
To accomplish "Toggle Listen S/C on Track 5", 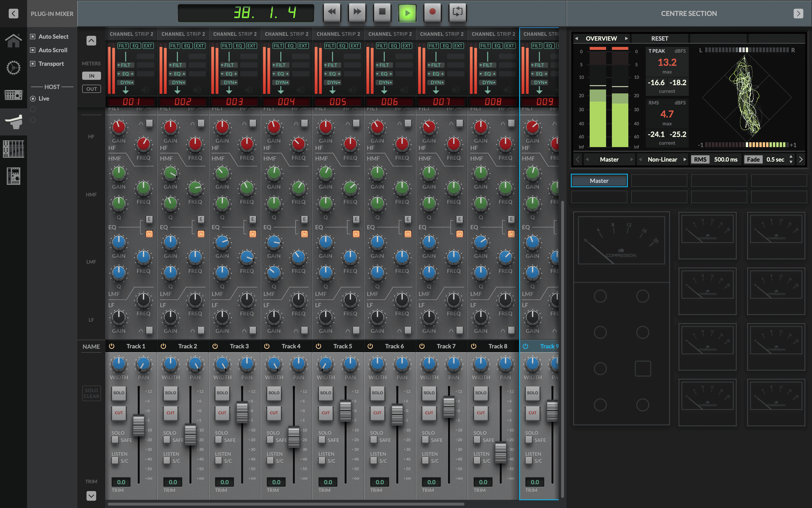I will [x=322, y=461].
